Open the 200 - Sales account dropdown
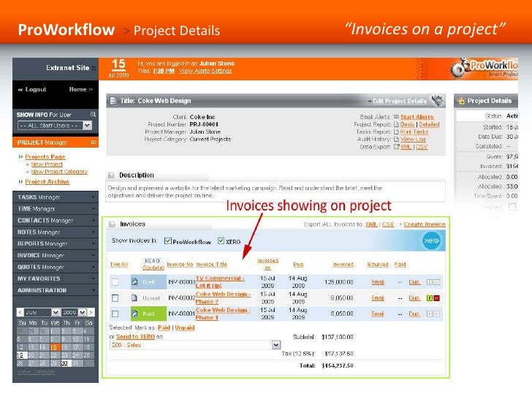Image resolution: width=532 pixels, height=399 pixels. coord(195,345)
